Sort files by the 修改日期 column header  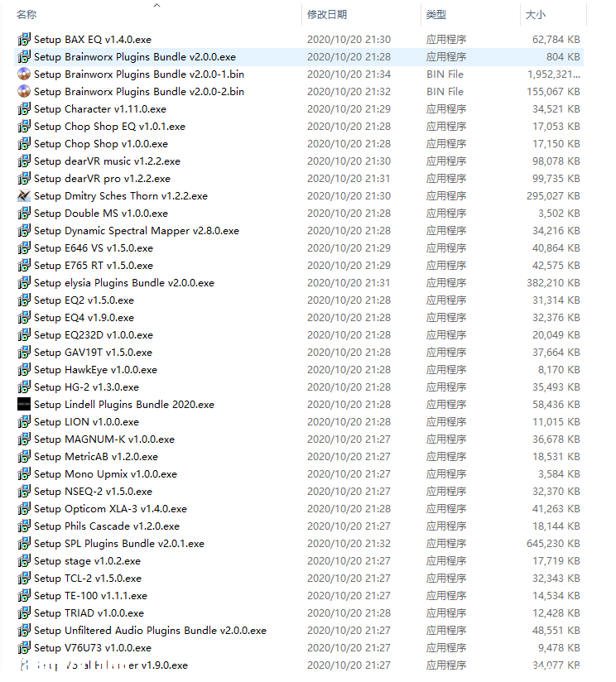pos(327,15)
